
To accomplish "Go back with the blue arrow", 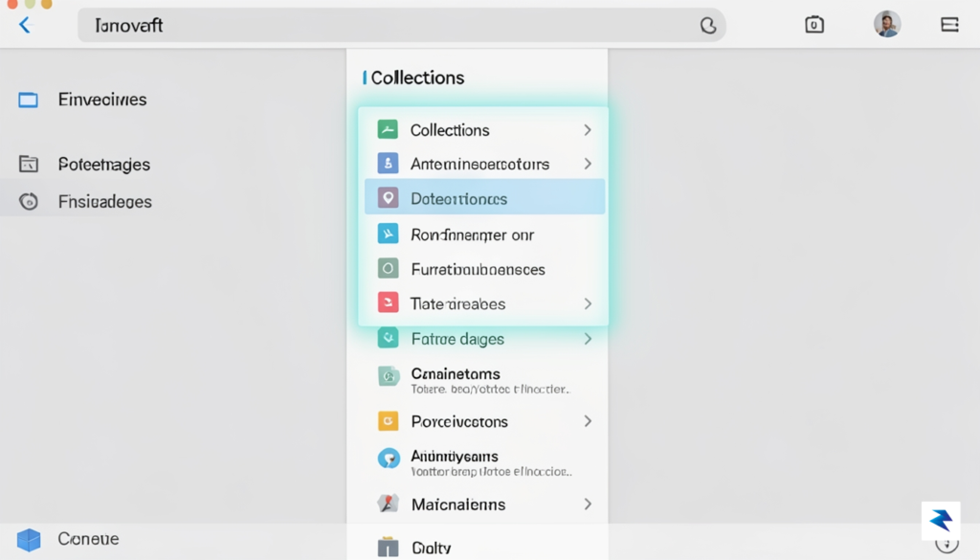I will coord(25,25).
